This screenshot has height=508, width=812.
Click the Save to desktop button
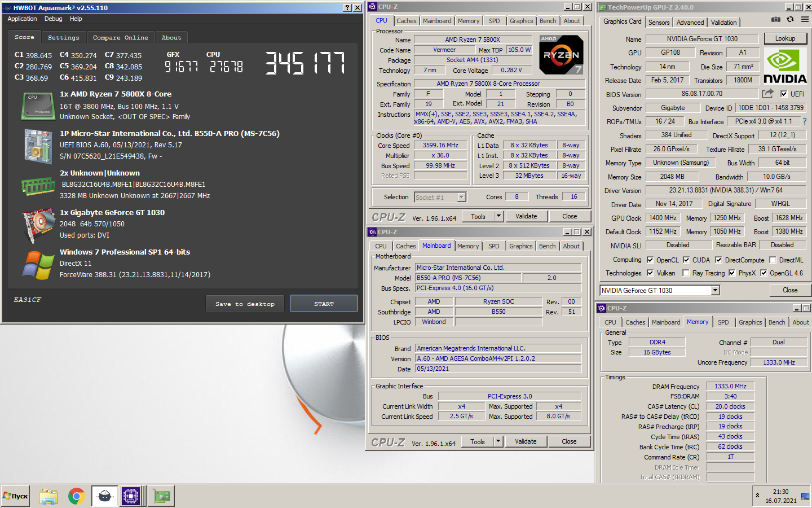click(x=245, y=304)
